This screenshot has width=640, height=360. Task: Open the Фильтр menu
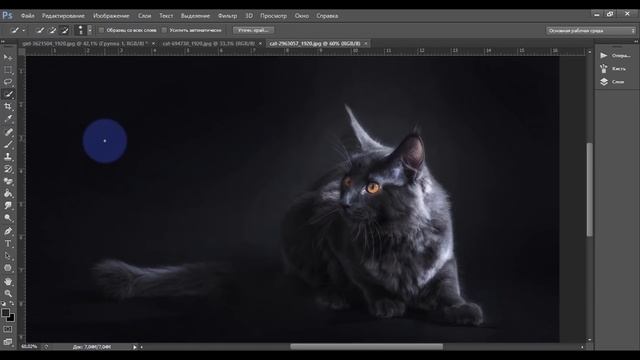(227, 16)
